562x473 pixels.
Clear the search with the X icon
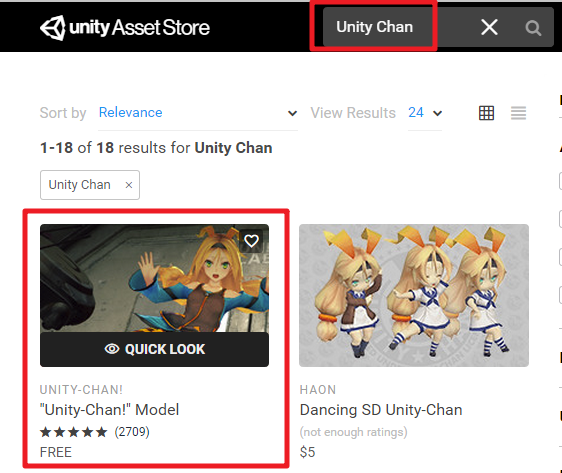pyautogui.click(x=489, y=27)
